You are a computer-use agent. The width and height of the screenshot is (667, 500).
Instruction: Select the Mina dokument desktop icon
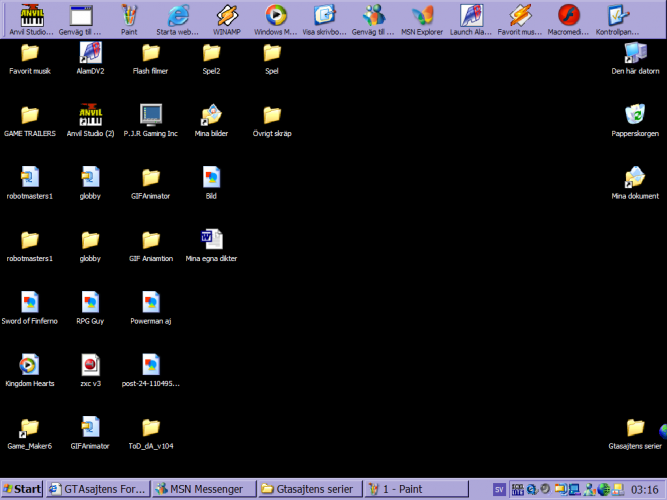coord(635,180)
